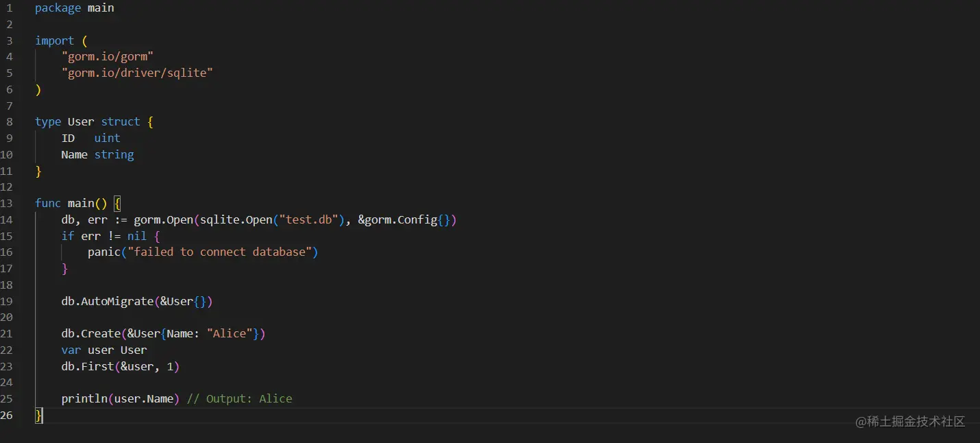
Task: Click line number 13 in the gutter
Action: click(7, 203)
